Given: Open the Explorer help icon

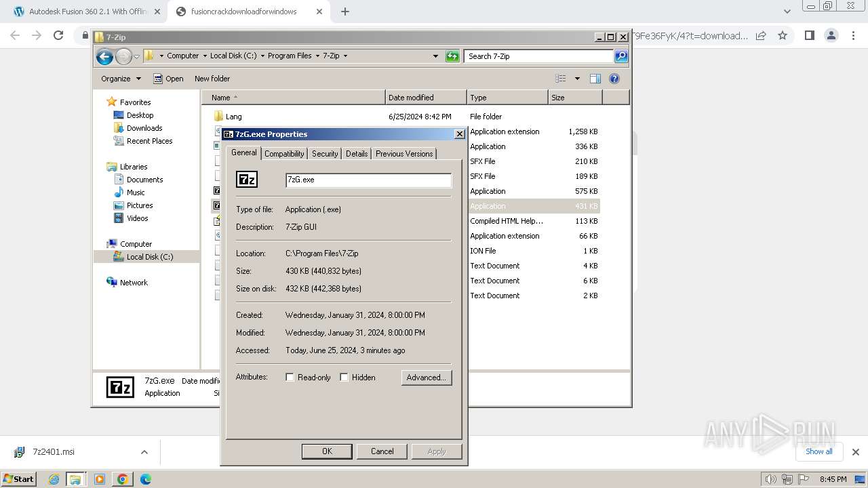Looking at the screenshot, I should click(x=614, y=79).
